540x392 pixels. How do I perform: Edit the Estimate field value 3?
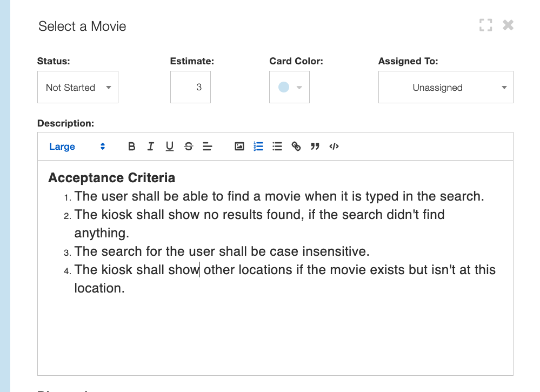coord(190,87)
